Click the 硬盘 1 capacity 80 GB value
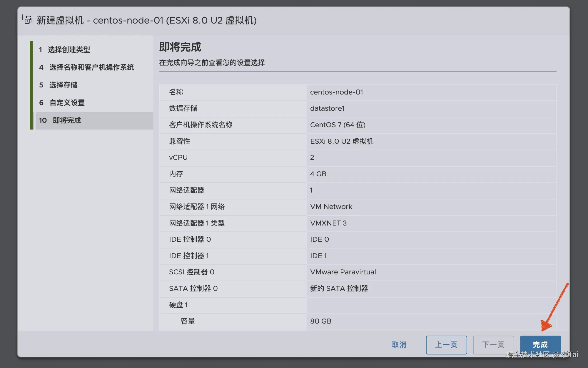588x368 pixels. click(320, 321)
